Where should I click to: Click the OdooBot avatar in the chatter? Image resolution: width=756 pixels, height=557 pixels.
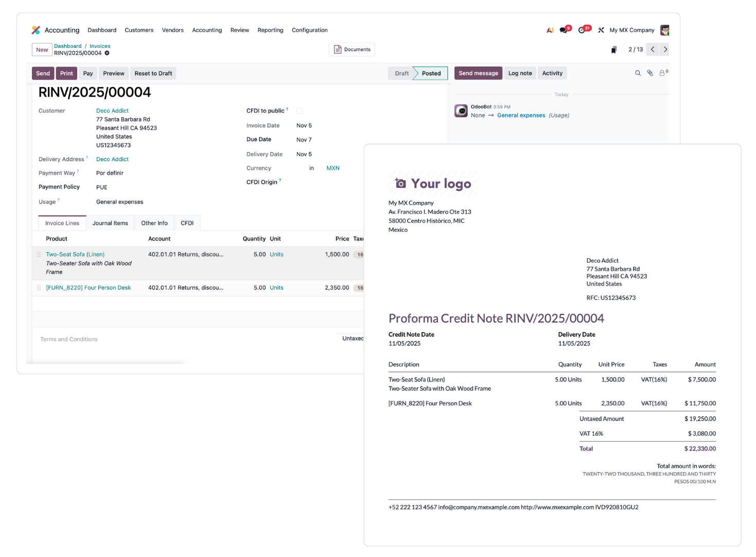(x=461, y=110)
